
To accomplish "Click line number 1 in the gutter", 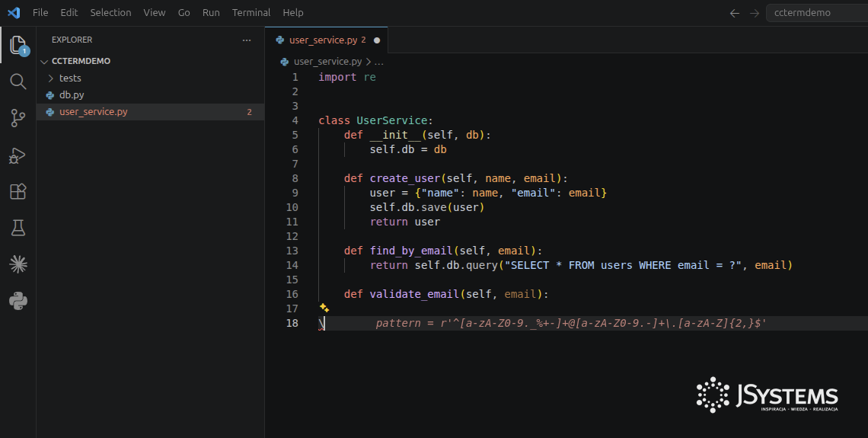I will [295, 77].
